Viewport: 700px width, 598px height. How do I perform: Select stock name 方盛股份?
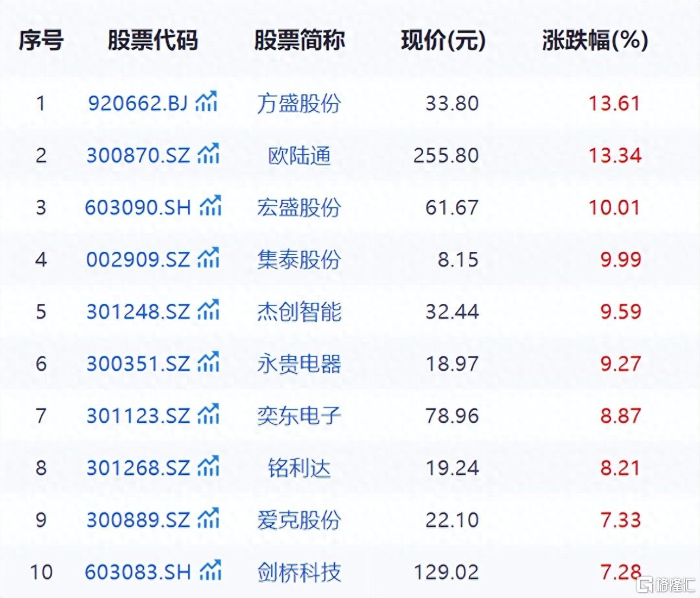[299, 103]
